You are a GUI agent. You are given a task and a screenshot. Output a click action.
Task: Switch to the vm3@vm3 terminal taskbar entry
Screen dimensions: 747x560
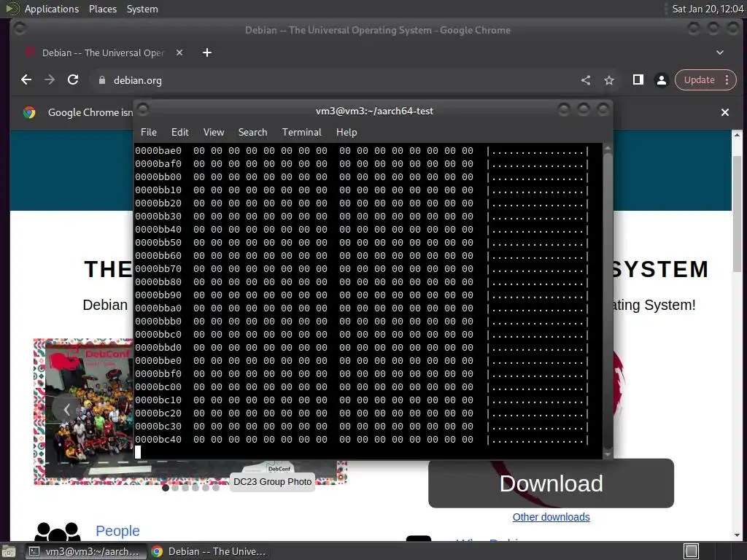click(85, 551)
